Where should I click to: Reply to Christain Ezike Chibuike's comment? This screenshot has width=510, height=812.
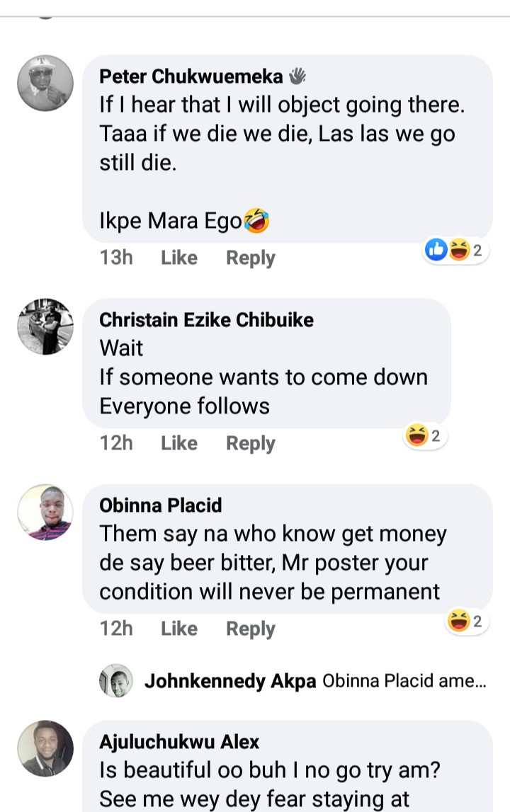pyautogui.click(x=250, y=443)
